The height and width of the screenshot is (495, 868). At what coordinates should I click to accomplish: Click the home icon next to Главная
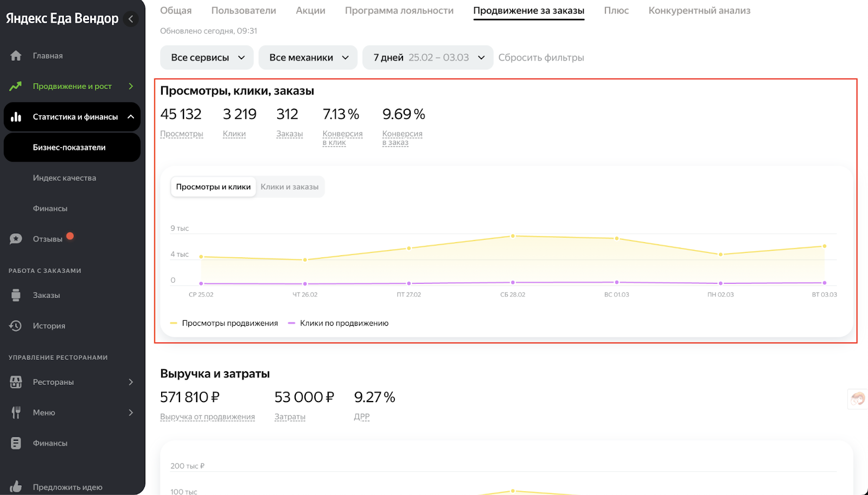point(16,55)
